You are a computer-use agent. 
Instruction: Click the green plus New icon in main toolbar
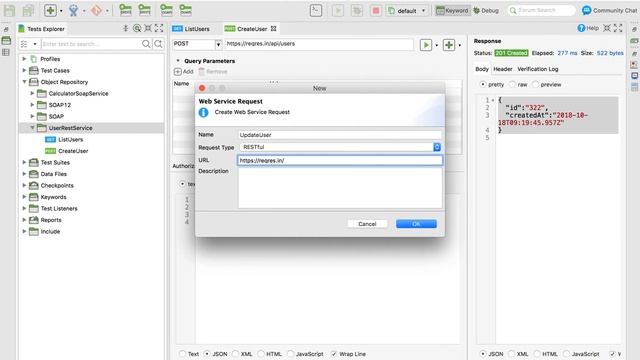pyautogui.click(x=50, y=11)
